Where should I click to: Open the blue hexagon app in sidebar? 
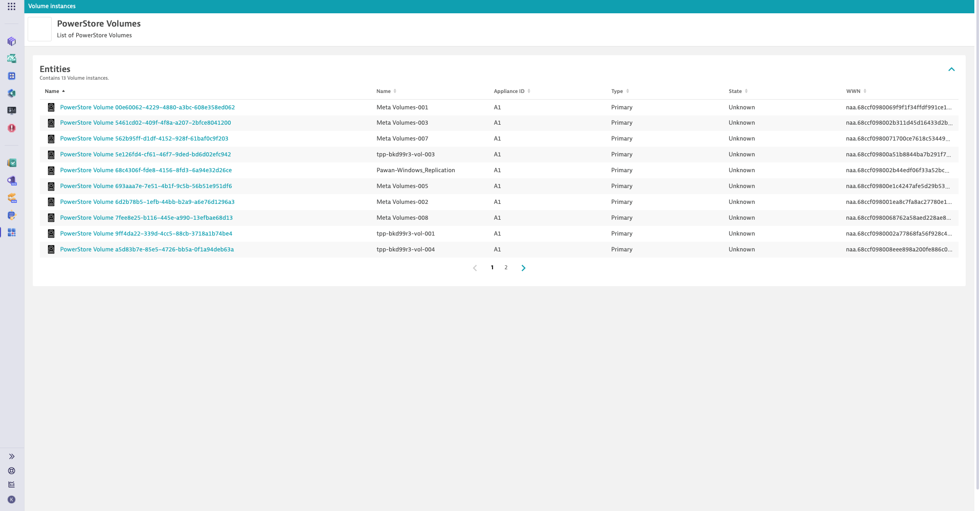pyautogui.click(x=11, y=94)
